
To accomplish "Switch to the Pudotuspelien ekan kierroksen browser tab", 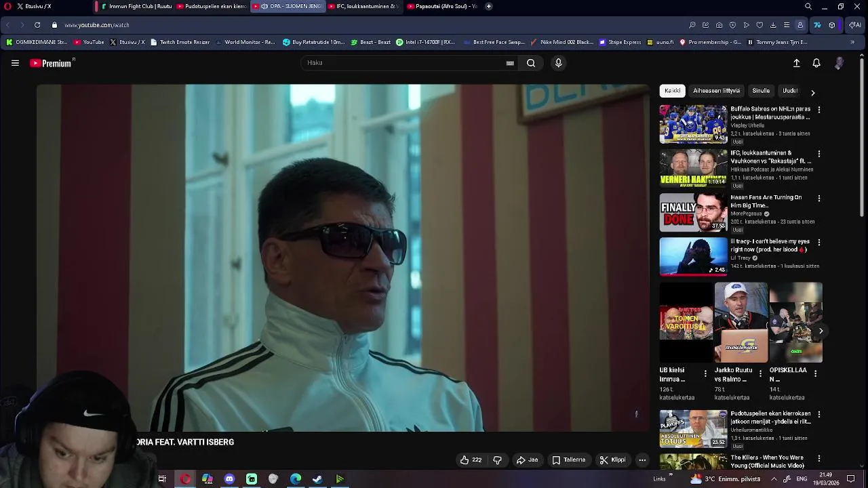I will (x=212, y=6).
